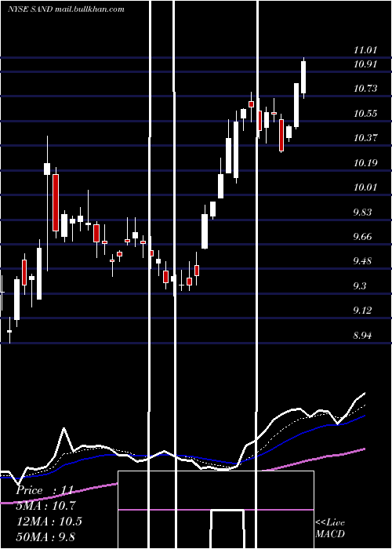Select the 10.91 price axis label
392x549 pixels.
(365, 64)
